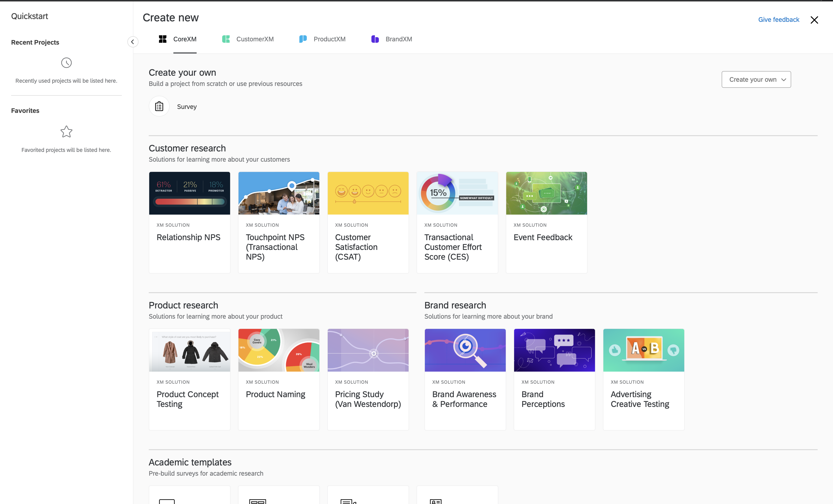Collapse the Quickstart sidebar with arrow
This screenshot has height=504, width=833.
click(132, 42)
